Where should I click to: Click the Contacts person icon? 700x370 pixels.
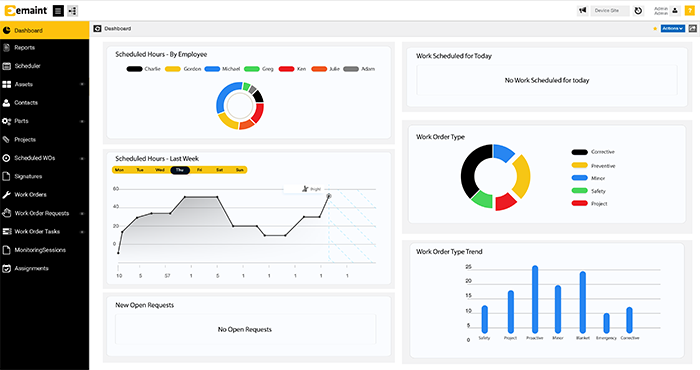coord(6,103)
